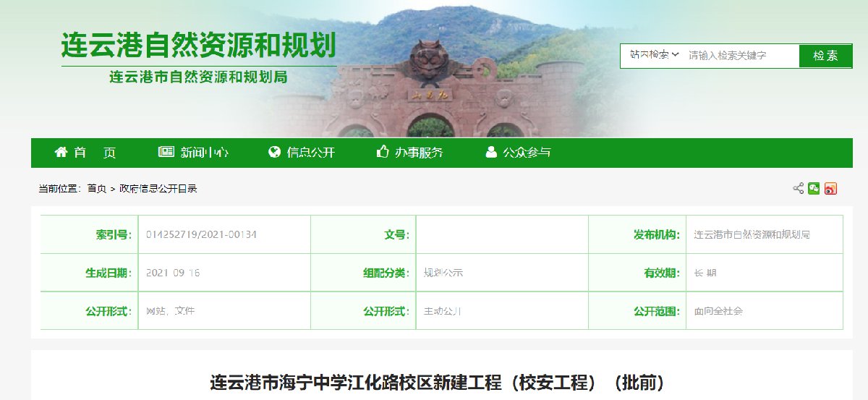
Task: Click the home icon beside 首页
Action: pos(61,152)
